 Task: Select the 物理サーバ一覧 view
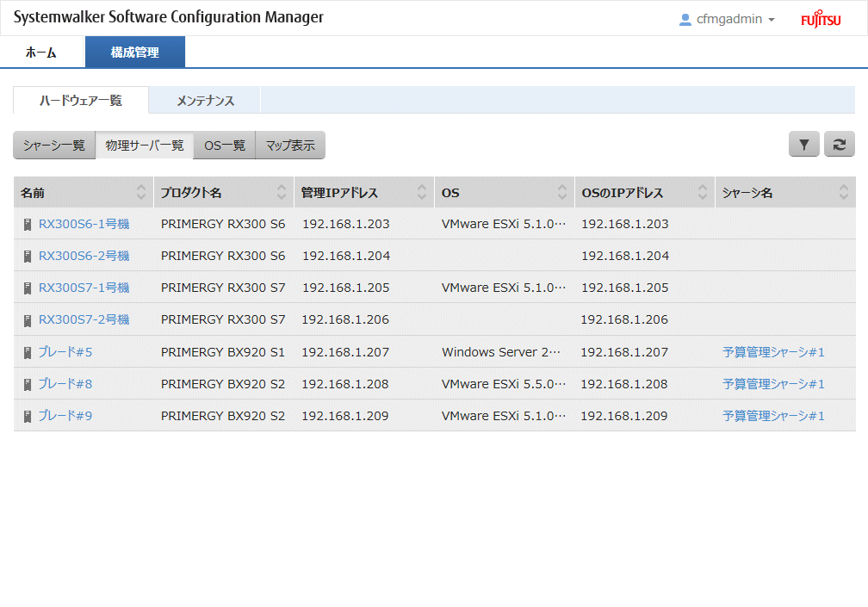tap(145, 145)
